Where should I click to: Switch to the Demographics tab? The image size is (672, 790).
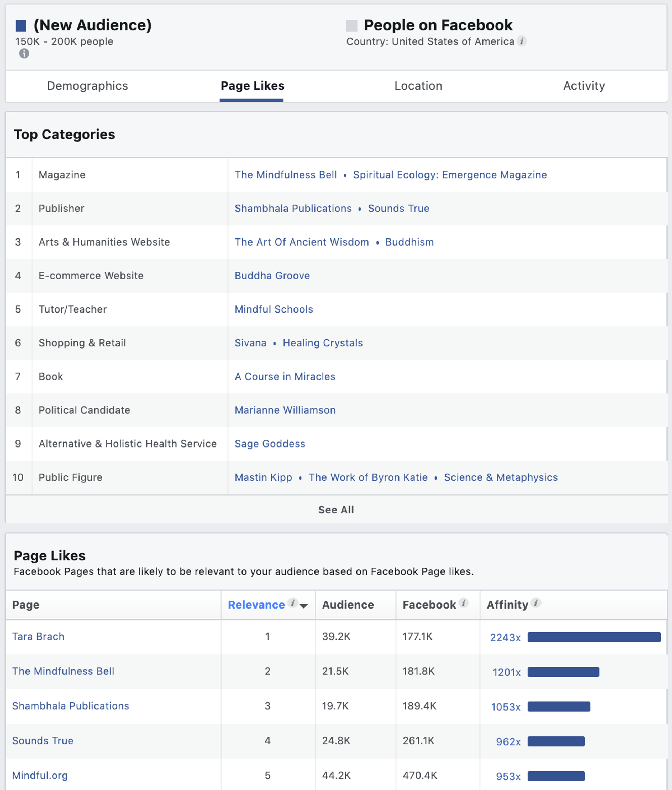pos(87,86)
